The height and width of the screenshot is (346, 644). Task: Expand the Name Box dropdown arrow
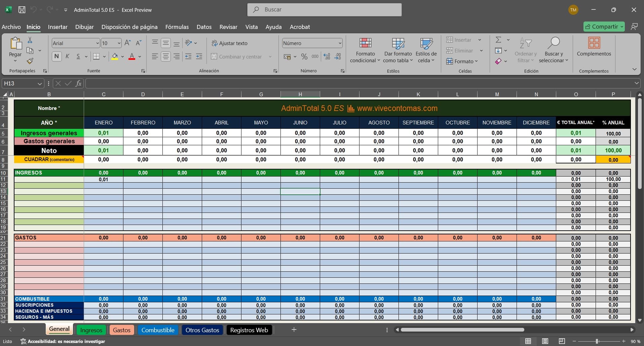click(40, 84)
